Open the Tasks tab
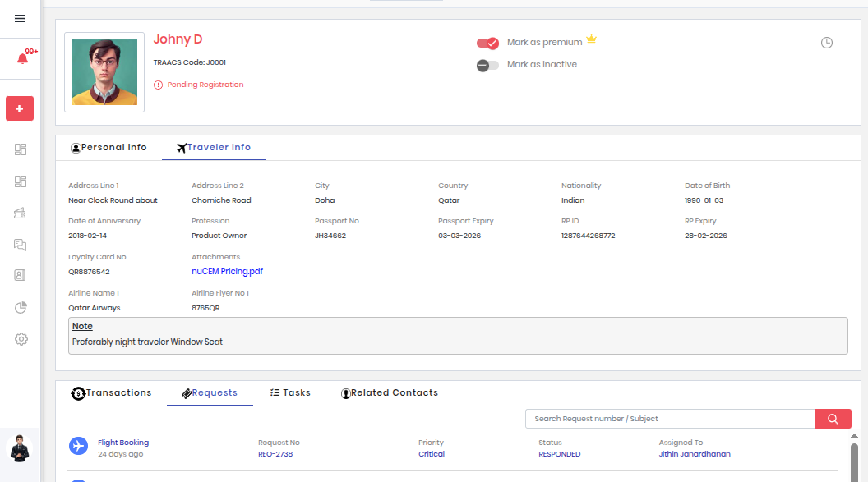The image size is (868, 482). point(290,393)
